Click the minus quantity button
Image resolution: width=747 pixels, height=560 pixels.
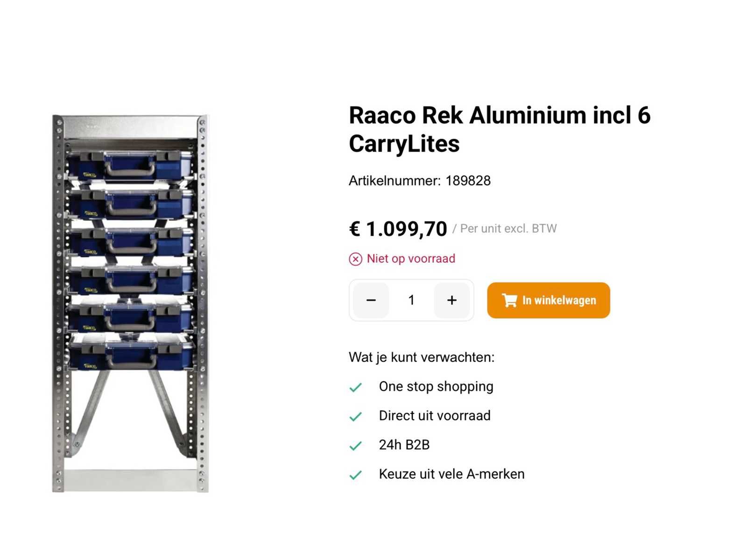click(x=371, y=300)
